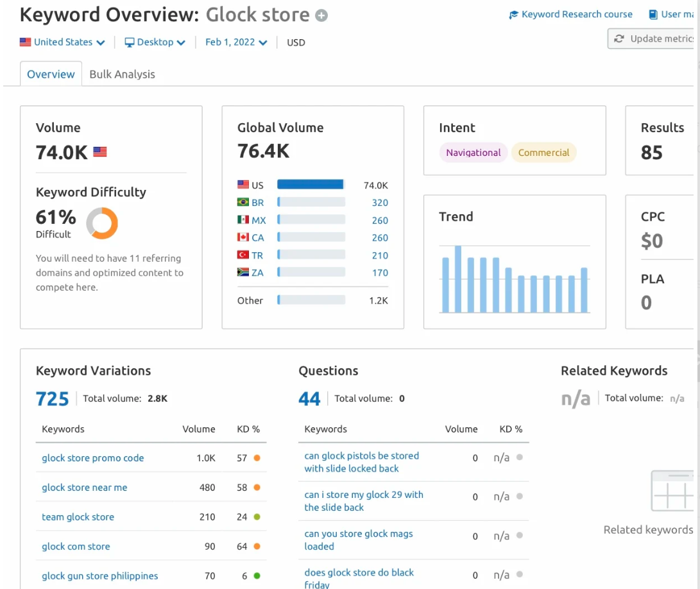The height and width of the screenshot is (589, 700).
Task: Click the 320 volume value for Brazil
Action: click(380, 203)
